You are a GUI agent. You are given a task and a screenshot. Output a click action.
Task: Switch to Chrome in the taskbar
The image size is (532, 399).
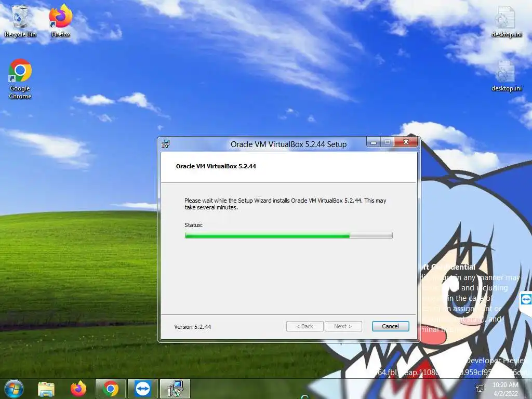(111, 389)
